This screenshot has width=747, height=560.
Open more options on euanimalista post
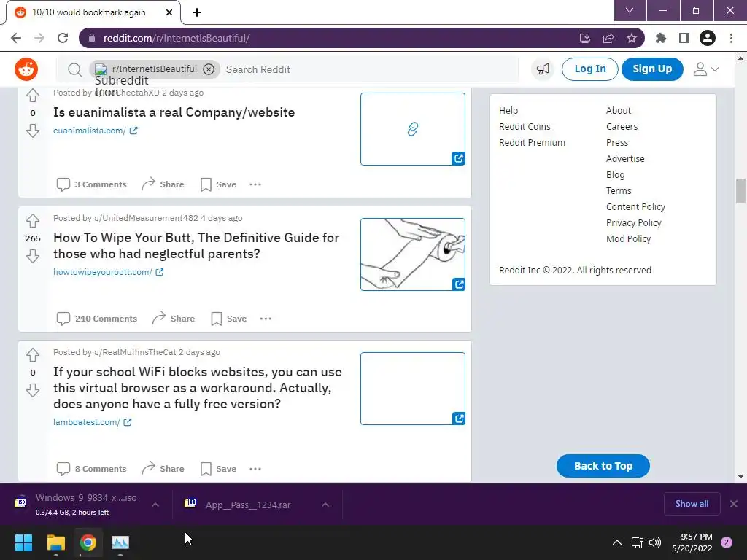click(x=255, y=184)
